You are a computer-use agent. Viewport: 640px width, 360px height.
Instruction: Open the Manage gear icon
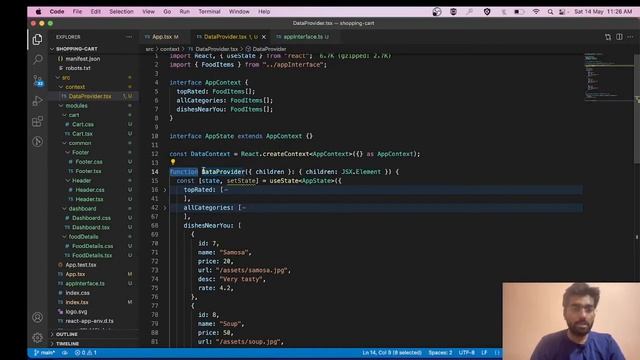(x=38, y=338)
